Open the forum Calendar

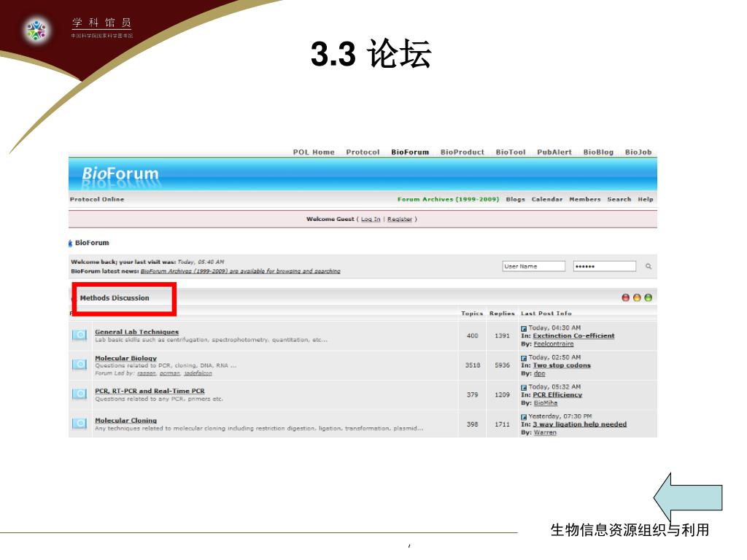pos(547,199)
